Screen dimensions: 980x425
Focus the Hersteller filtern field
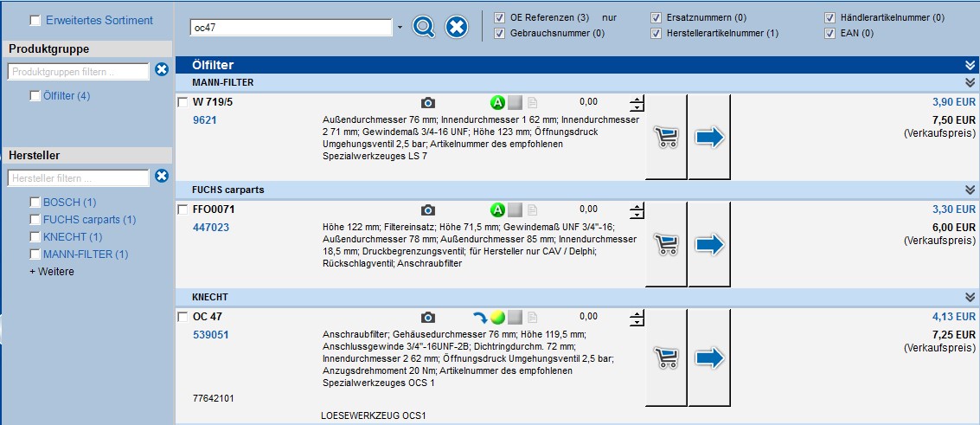[78, 178]
